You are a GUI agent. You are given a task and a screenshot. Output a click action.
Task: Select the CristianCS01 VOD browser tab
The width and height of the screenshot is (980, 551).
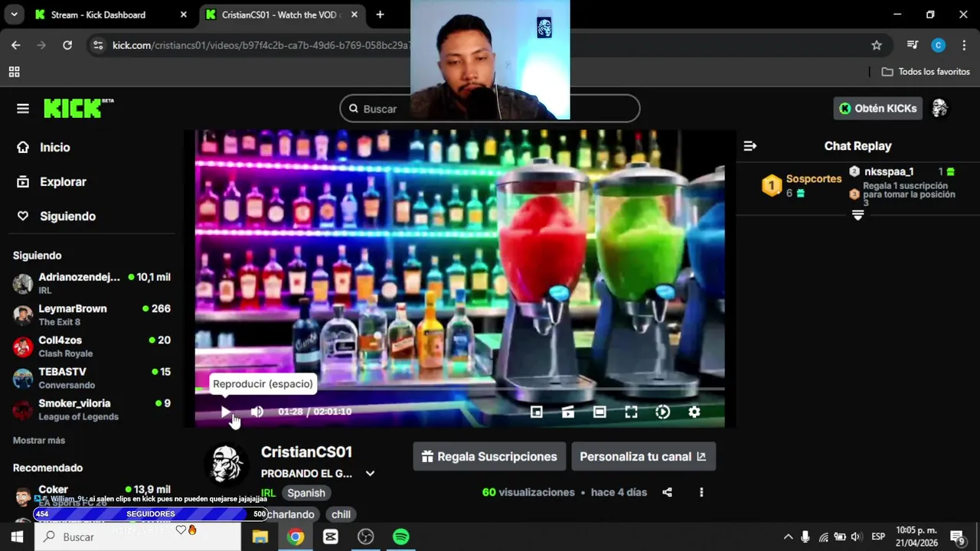(282, 15)
